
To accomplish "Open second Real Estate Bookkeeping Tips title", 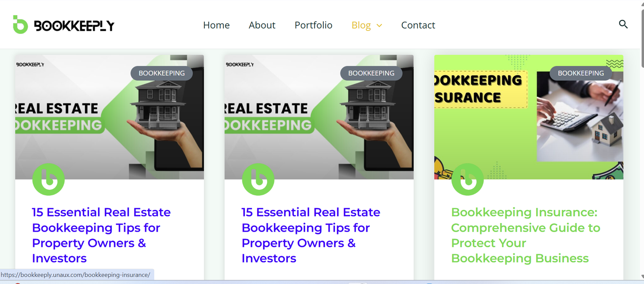I will tap(311, 235).
